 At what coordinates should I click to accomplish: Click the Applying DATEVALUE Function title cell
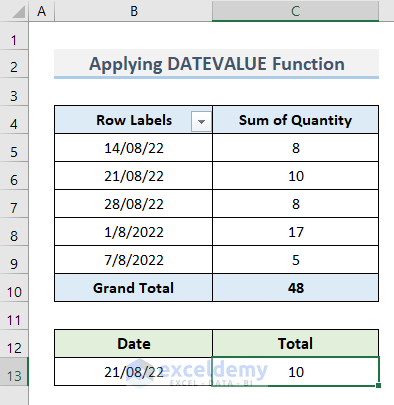click(x=217, y=64)
